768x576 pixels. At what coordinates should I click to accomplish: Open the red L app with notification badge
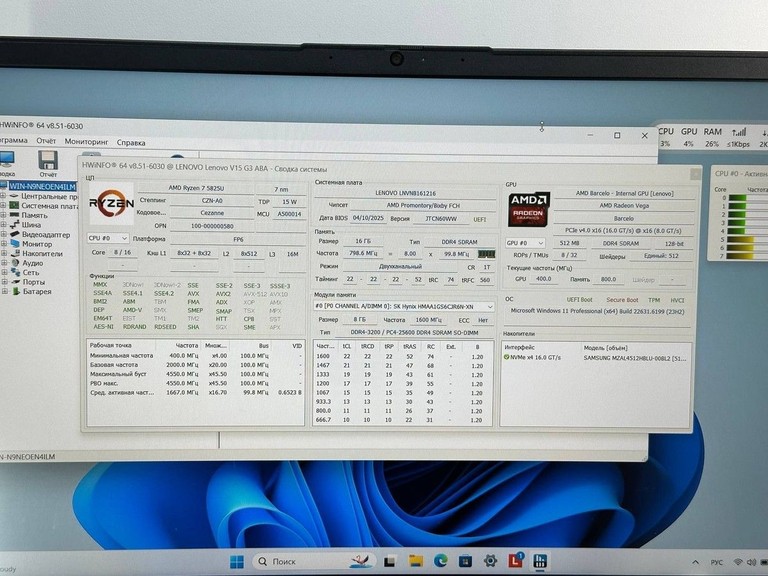(515, 560)
